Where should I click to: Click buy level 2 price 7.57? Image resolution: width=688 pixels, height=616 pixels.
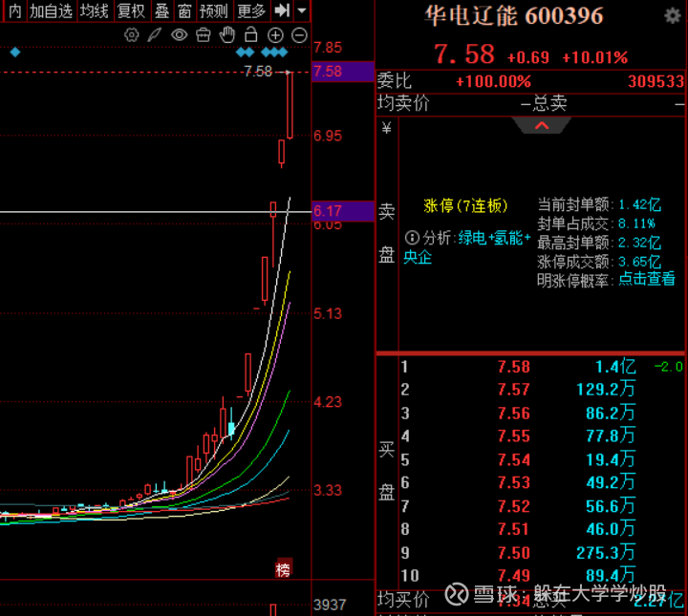pyautogui.click(x=514, y=390)
